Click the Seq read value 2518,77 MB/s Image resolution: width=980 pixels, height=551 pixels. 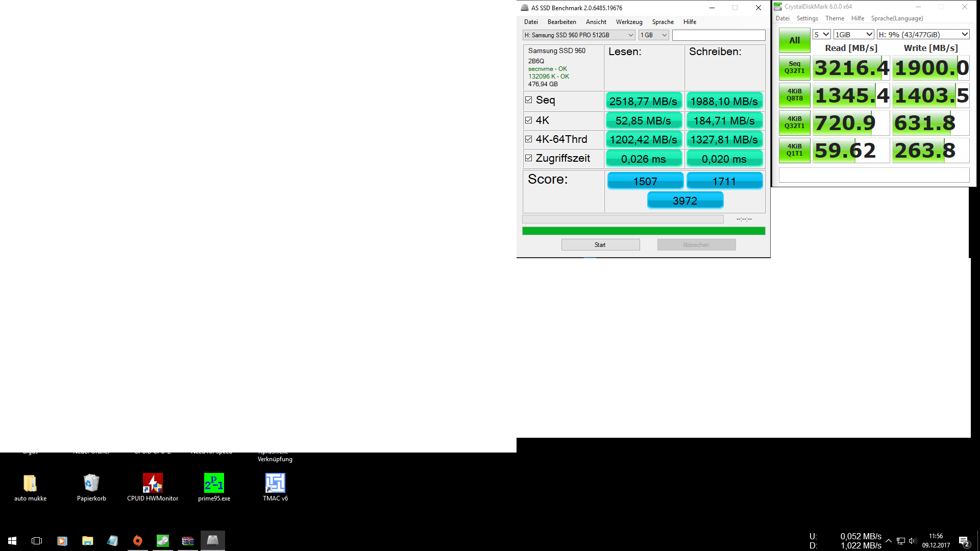pyautogui.click(x=643, y=101)
